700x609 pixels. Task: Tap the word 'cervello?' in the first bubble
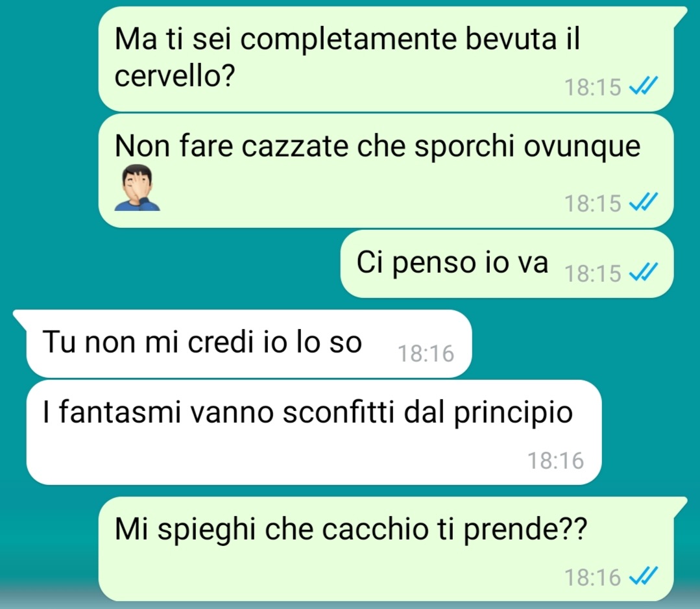[x=175, y=76]
